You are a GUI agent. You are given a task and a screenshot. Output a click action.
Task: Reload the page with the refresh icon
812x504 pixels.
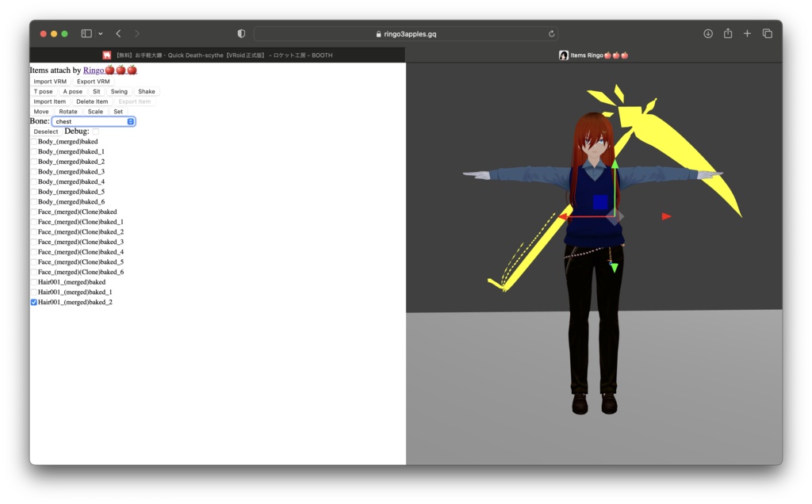(x=552, y=33)
